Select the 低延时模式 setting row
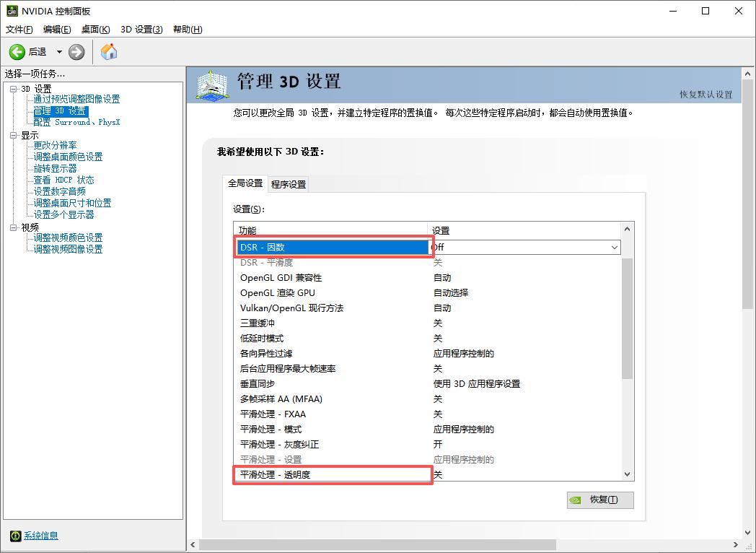 click(428, 339)
